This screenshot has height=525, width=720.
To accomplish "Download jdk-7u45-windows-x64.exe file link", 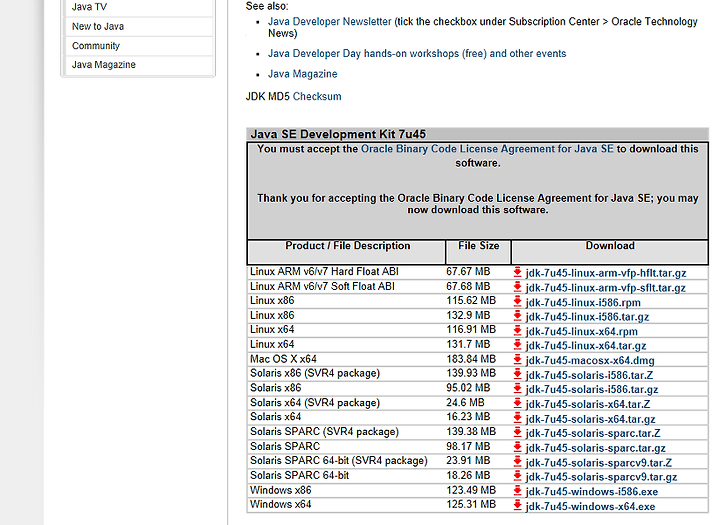I will pyautogui.click(x=591, y=507).
